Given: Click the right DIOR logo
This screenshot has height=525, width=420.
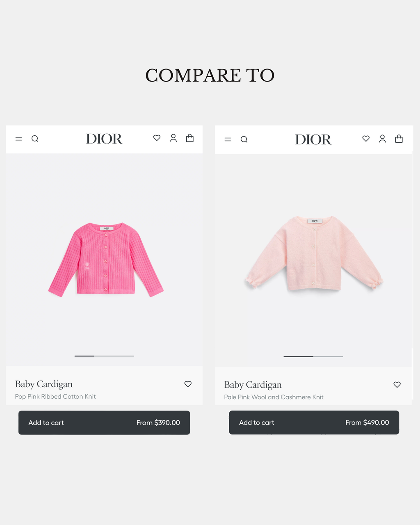Looking at the screenshot, I should (x=313, y=140).
